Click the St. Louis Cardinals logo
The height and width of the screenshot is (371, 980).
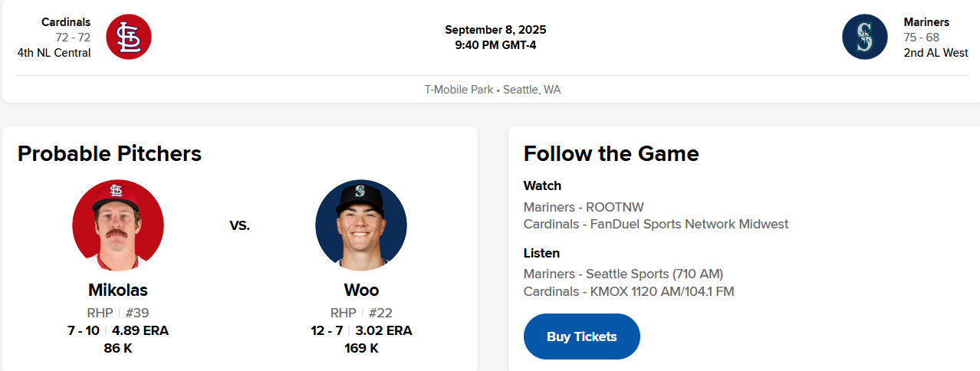click(x=129, y=37)
